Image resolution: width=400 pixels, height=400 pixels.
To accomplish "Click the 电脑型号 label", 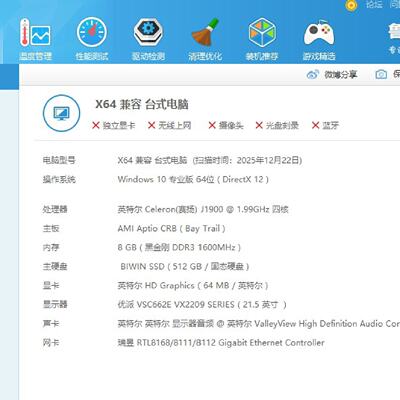I will 59,160.
